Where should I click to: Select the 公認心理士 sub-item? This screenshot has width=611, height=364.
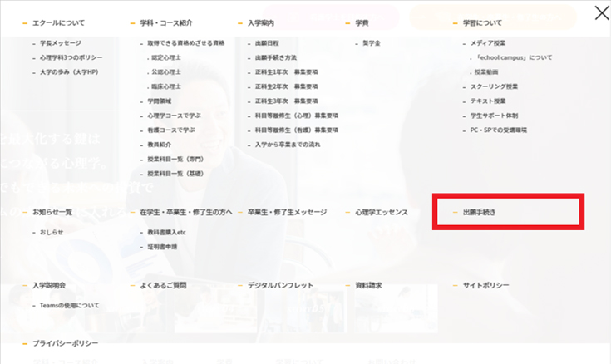[166, 71]
